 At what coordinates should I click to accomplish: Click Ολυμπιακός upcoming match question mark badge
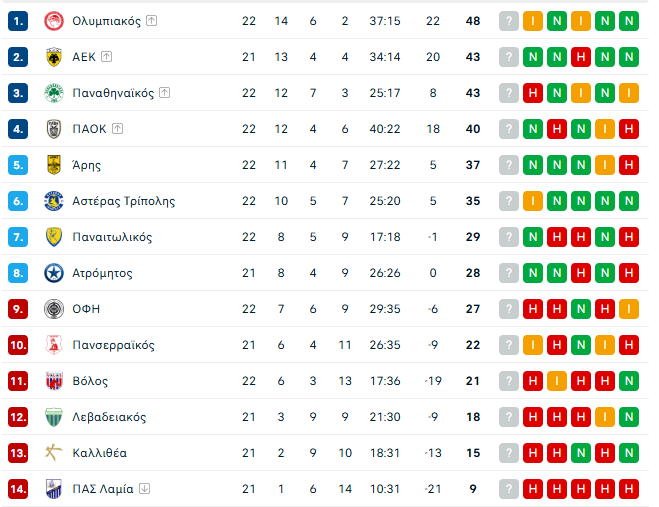pos(509,21)
